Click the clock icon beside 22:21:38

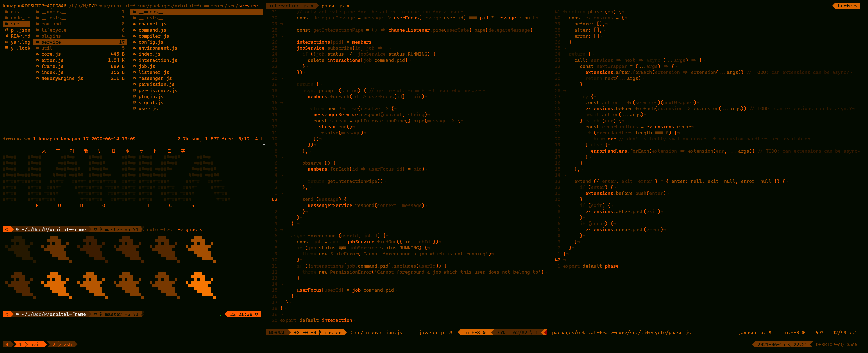point(256,314)
